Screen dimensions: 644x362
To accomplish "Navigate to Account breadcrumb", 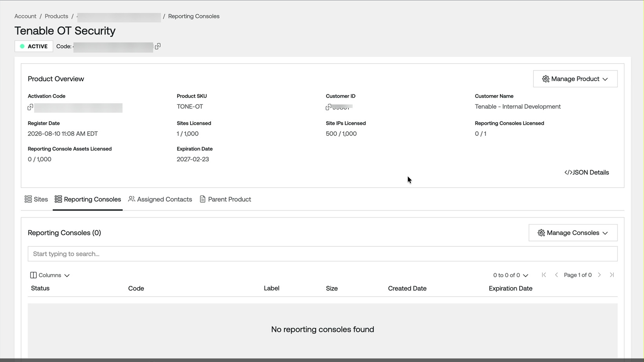I will (26, 16).
